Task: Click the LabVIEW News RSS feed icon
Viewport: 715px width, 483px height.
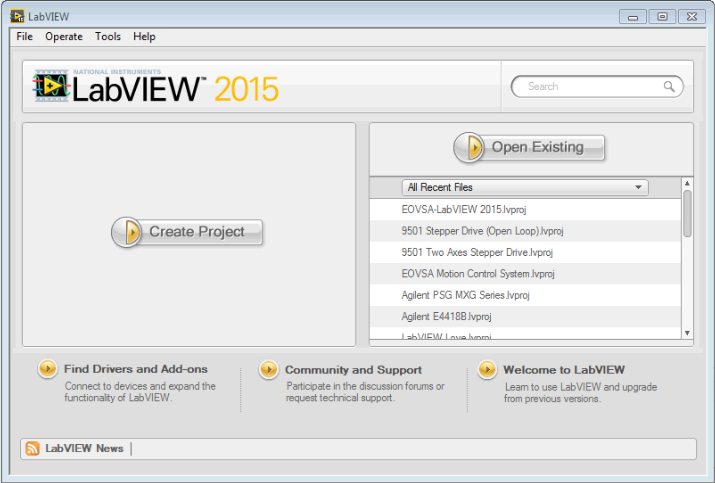Action: coord(32,448)
